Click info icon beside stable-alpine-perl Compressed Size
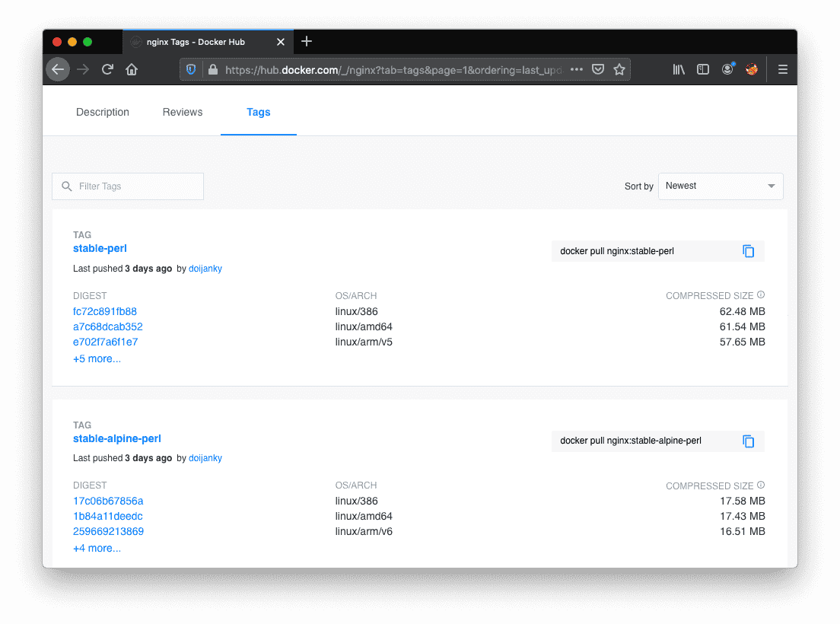The height and width of the screenshot is (624, 840). [761, 486]
